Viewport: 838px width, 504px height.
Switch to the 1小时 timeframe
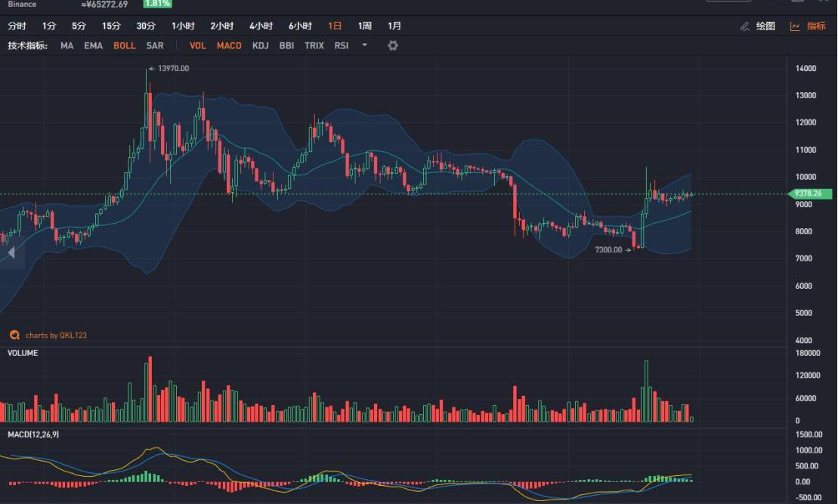coord(183,26)
